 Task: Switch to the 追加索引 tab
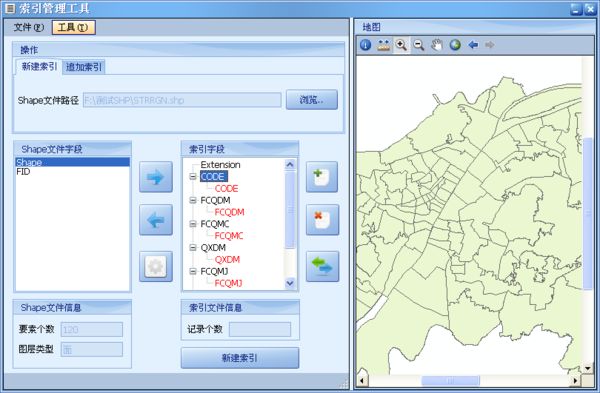pyautogui.click(x=84, y=67)
